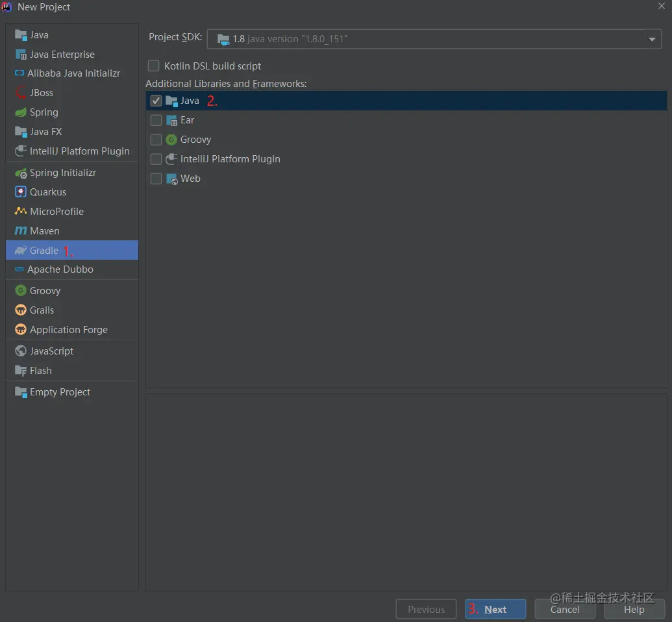Choose Maven project type label

[45, 231]
